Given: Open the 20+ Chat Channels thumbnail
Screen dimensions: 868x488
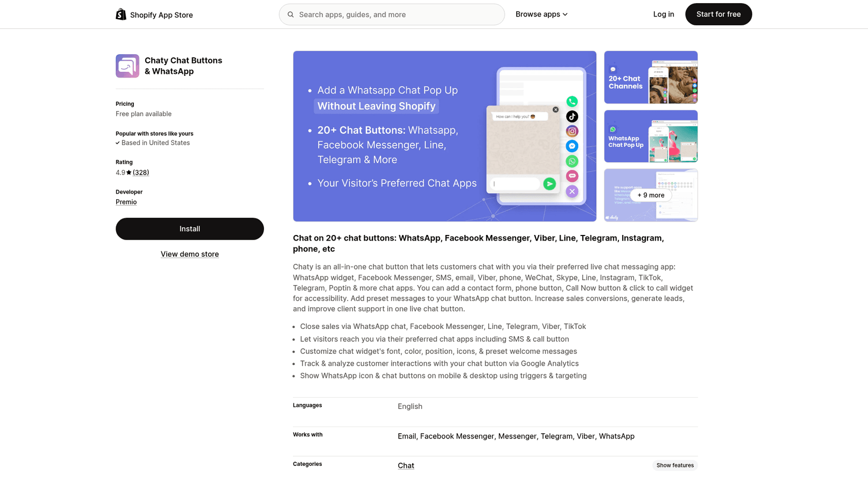Looking at the screenshot, I should [x=651, y=77].
